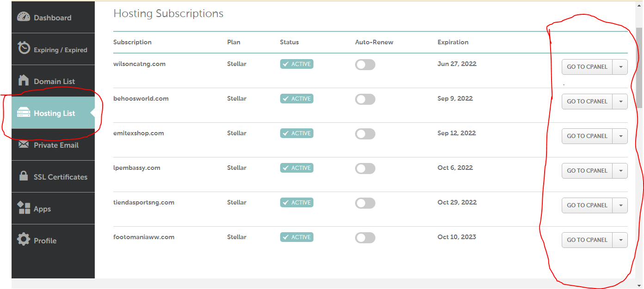The height and width of the screenshot is (289, 644).
Task: Open the behoosworld.com subscription link
Action: (141, 98)
